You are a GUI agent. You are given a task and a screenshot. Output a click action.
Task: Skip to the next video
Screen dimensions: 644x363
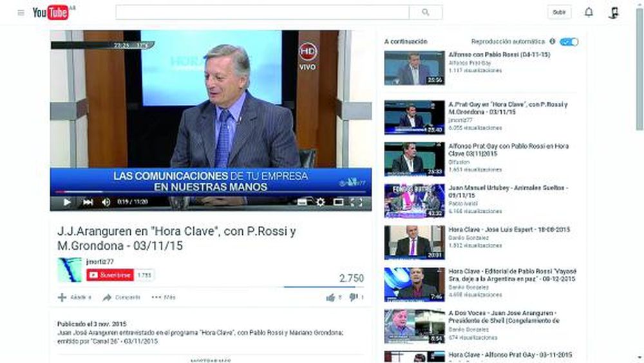(x=88, y=202)
